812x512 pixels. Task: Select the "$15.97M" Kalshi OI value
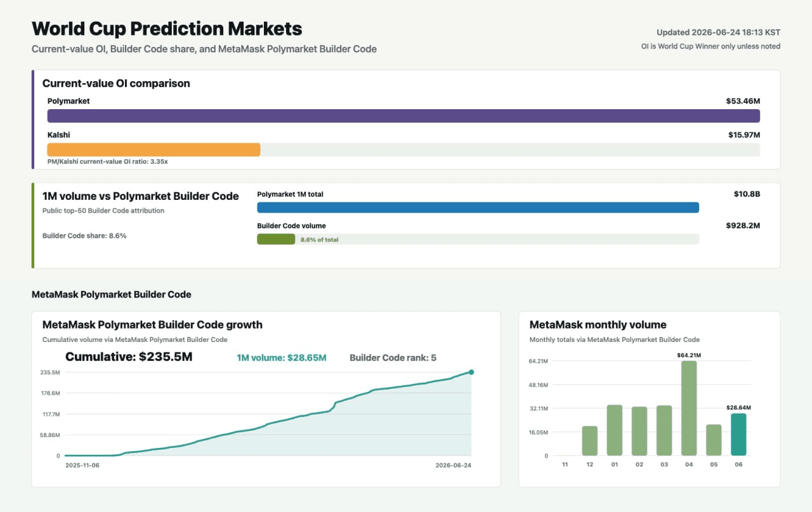coord(744,135)
